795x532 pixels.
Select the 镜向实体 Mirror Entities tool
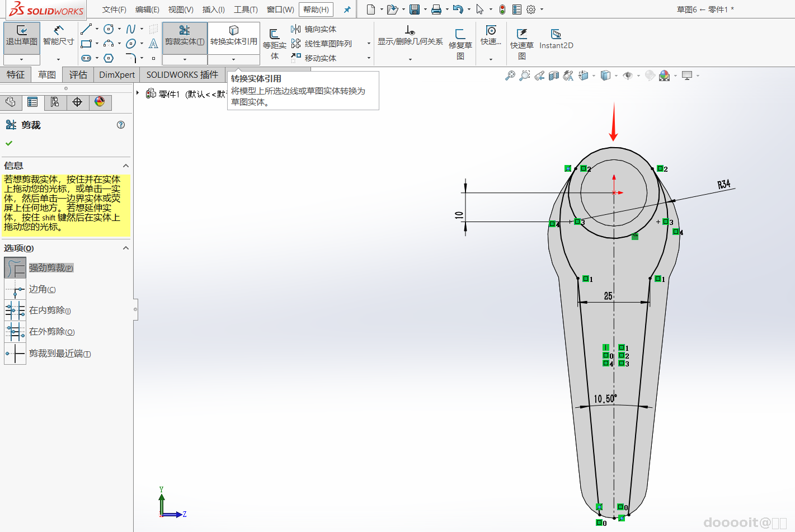314,29
